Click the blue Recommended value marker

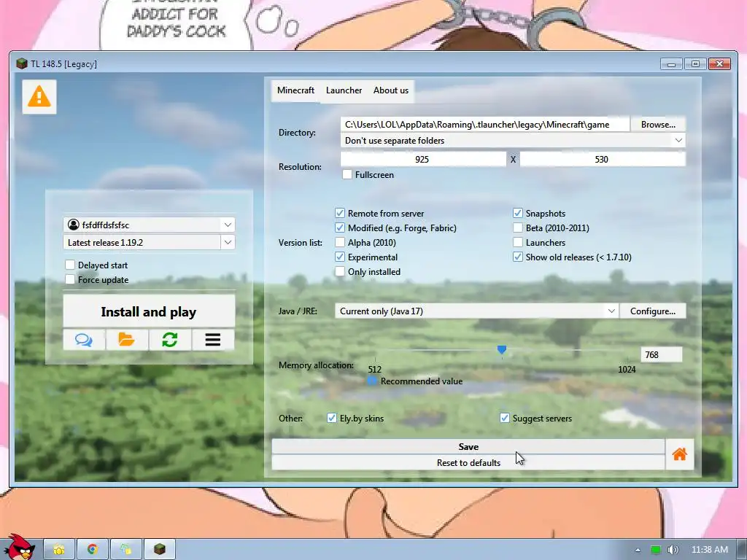372,381
